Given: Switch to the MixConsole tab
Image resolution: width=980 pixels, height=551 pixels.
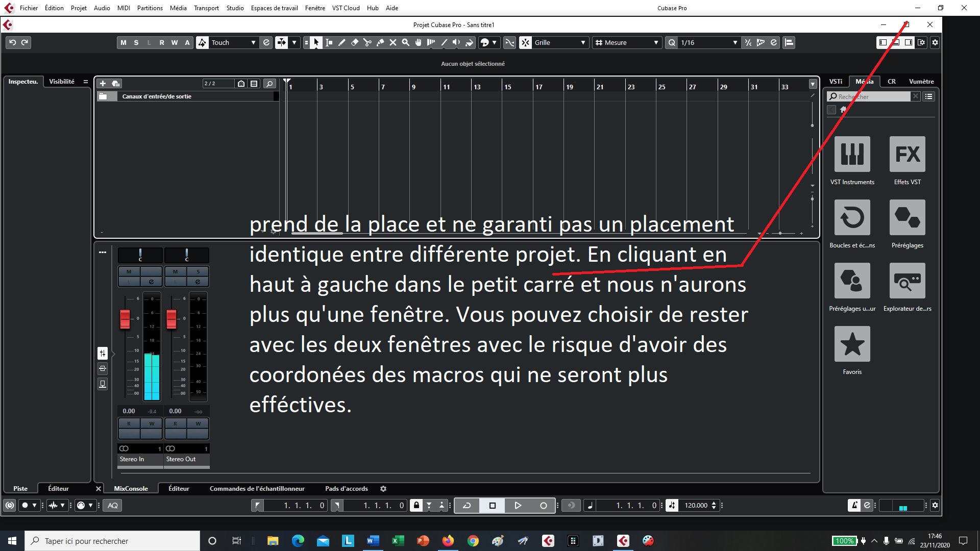Looking at the screenshot, I should 131,488.
